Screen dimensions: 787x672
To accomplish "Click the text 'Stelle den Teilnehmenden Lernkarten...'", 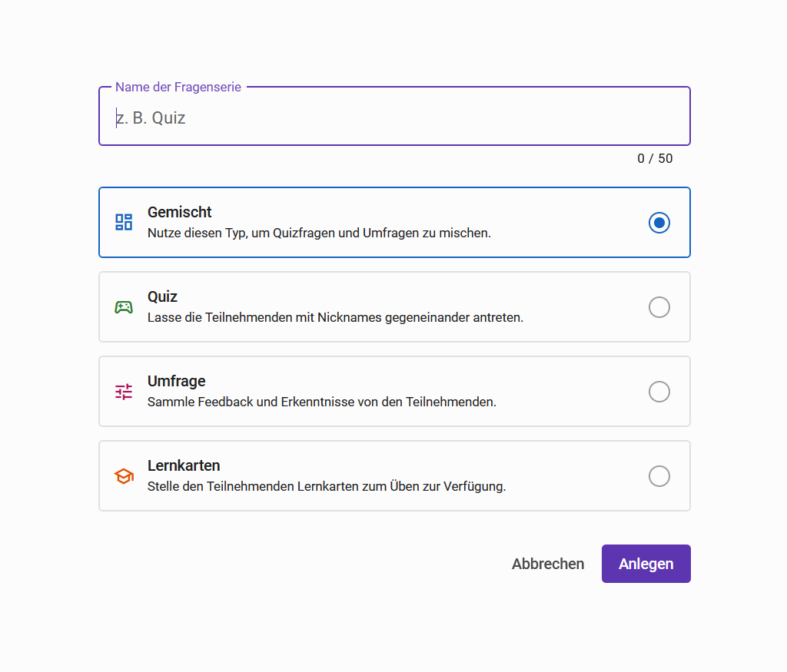I will (x=327, y=486).
